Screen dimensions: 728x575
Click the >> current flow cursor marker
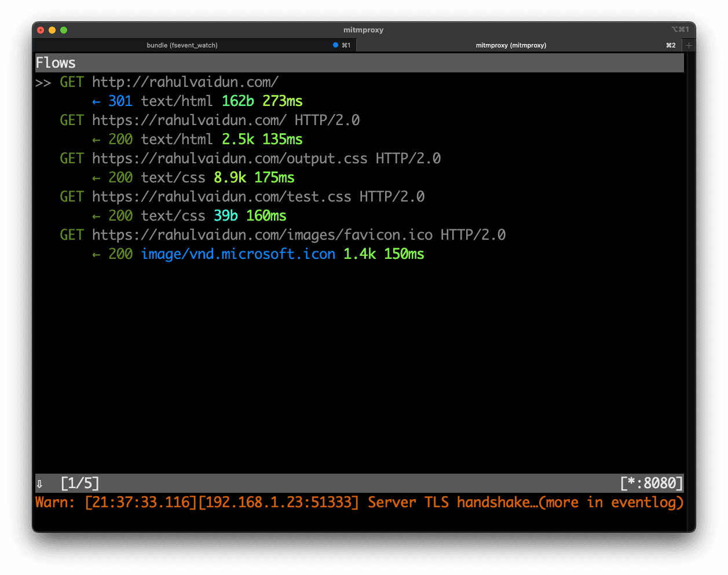click(x=43, y=83)
